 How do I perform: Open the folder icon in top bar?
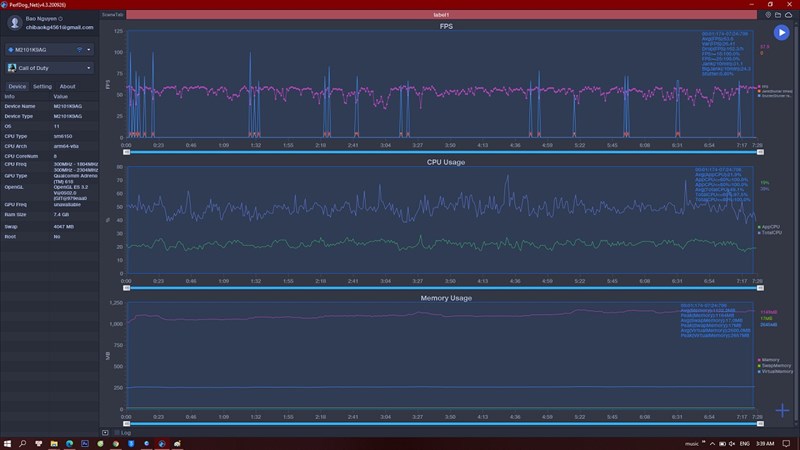tap(778, 15)
